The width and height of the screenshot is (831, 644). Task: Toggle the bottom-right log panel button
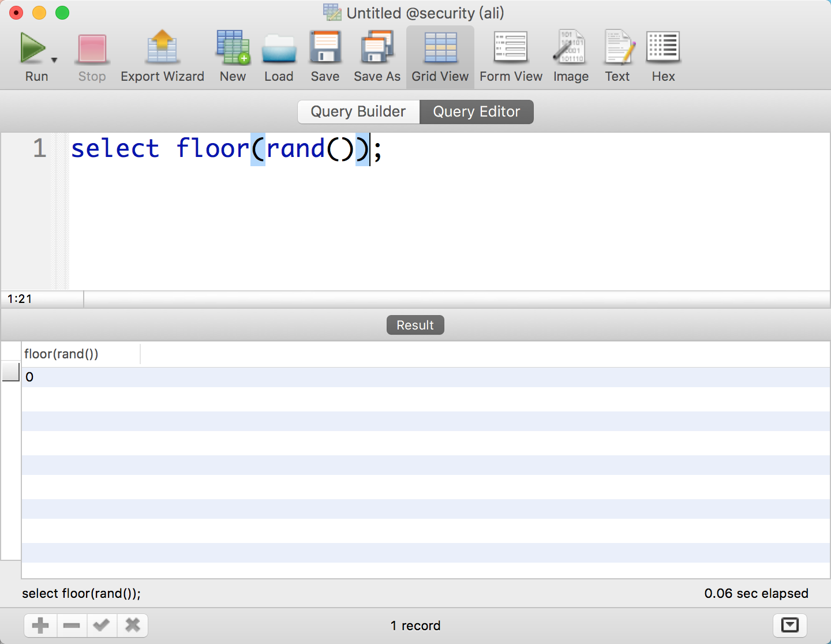(789, 625)
